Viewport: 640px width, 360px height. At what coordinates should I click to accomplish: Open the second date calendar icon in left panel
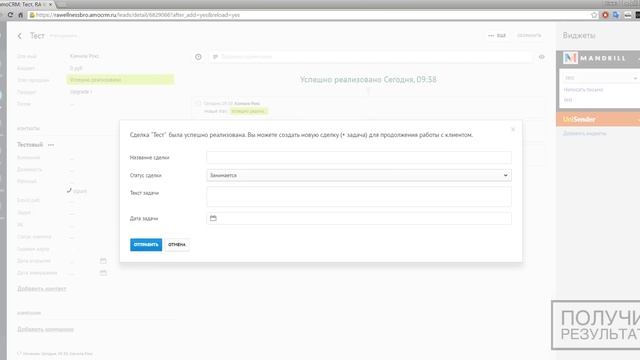[x=103, y=273]
